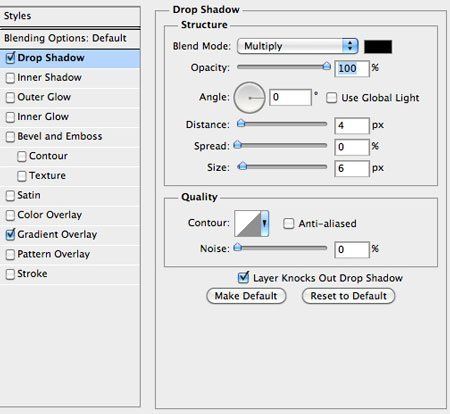Click the Size value field
This screenshot has height=414, width=450.
point(352,168)
